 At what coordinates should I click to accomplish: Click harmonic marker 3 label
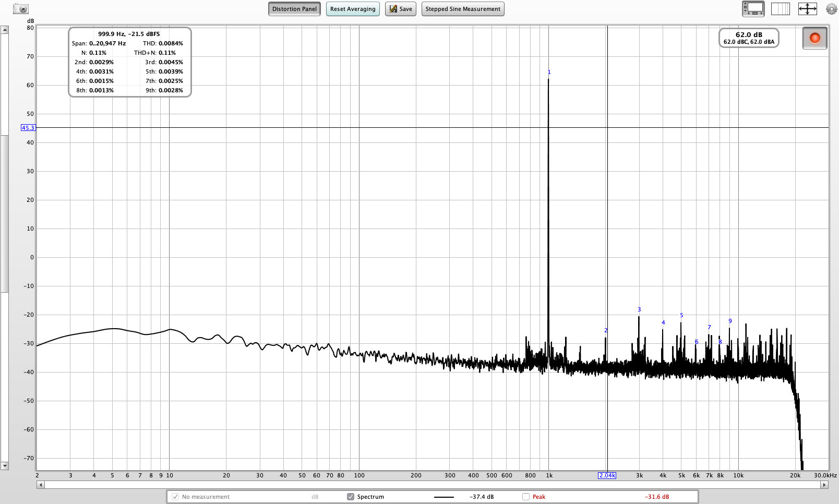click(639, 309)
